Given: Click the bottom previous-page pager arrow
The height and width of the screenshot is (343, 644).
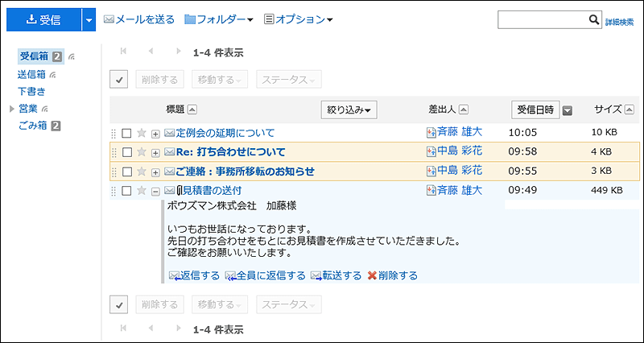Looking at the screenshot, I should click(x=151, y=329).
